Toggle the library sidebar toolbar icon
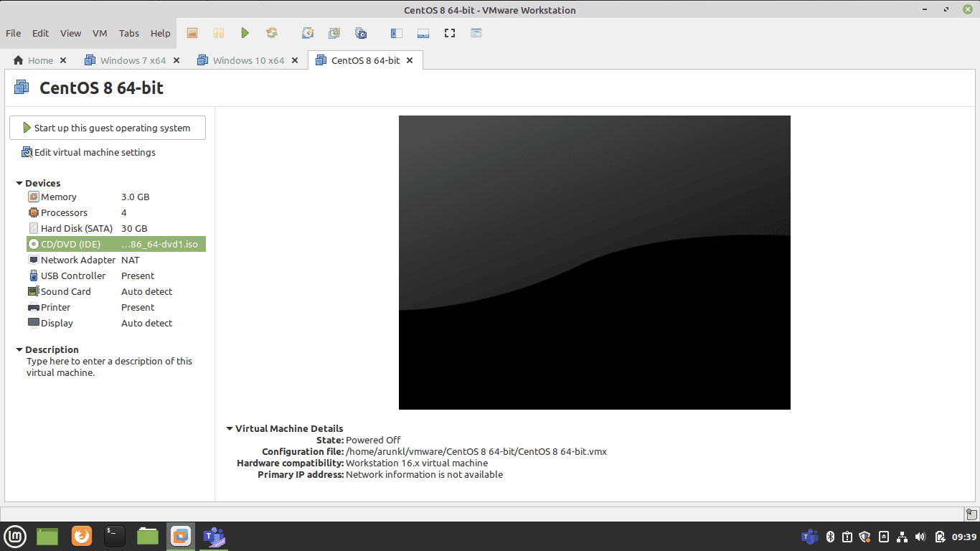This screenshot has width=980, height=551. click(x=397, y=33)
